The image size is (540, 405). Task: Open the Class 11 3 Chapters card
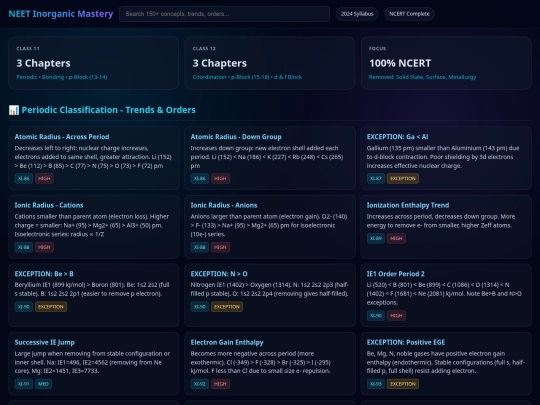click(93, 63)
